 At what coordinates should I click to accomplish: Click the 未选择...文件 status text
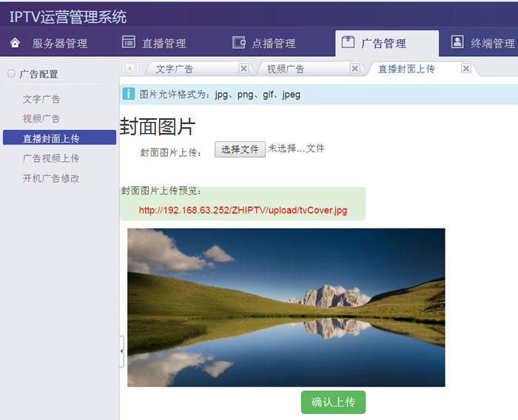click(x=296, y=149)
